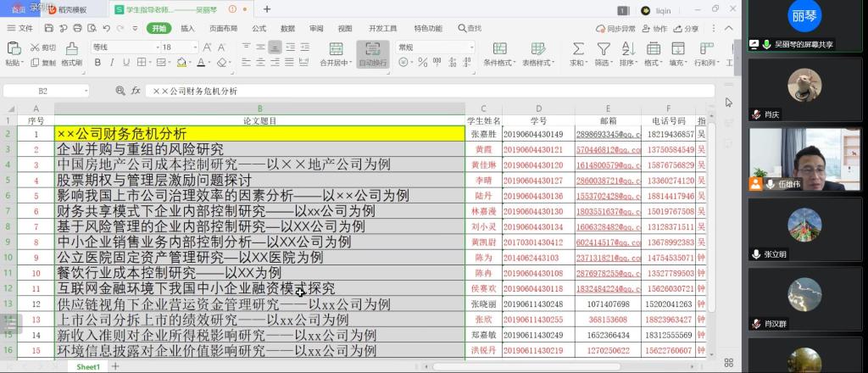868x373 pixels.
Task: Click the Sort (排序) icon
Action: click(627, 48)
